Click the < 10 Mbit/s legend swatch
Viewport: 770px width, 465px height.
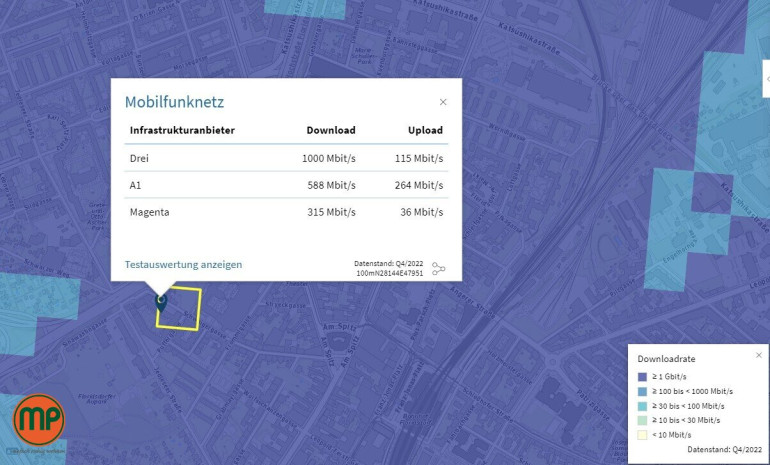(643, 435)
